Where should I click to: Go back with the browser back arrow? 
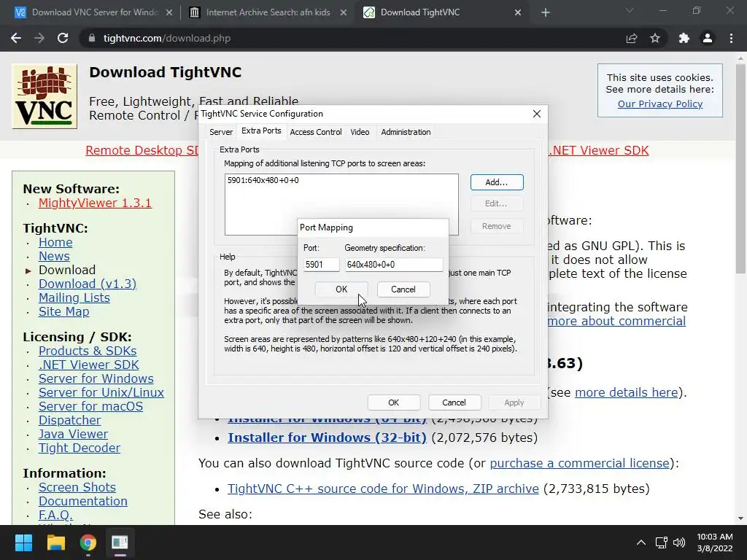(x=16, y=38)
